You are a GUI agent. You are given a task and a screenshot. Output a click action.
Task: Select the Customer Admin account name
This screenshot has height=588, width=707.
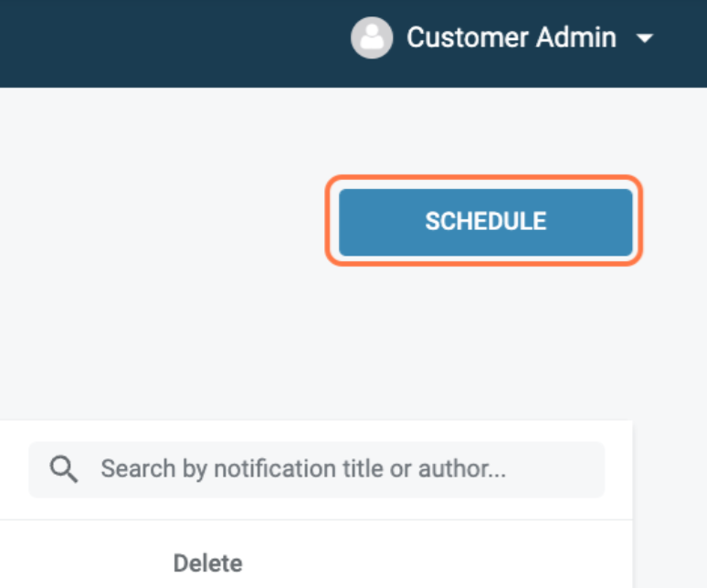511,38
